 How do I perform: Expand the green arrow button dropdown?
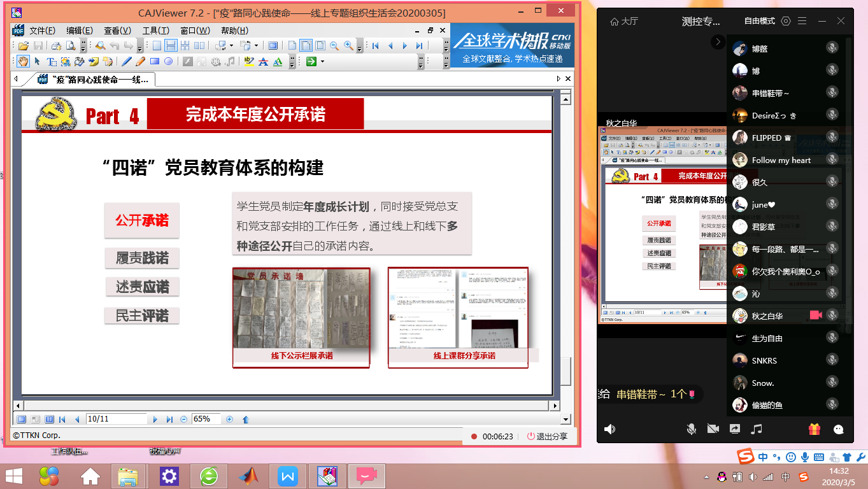322,62
